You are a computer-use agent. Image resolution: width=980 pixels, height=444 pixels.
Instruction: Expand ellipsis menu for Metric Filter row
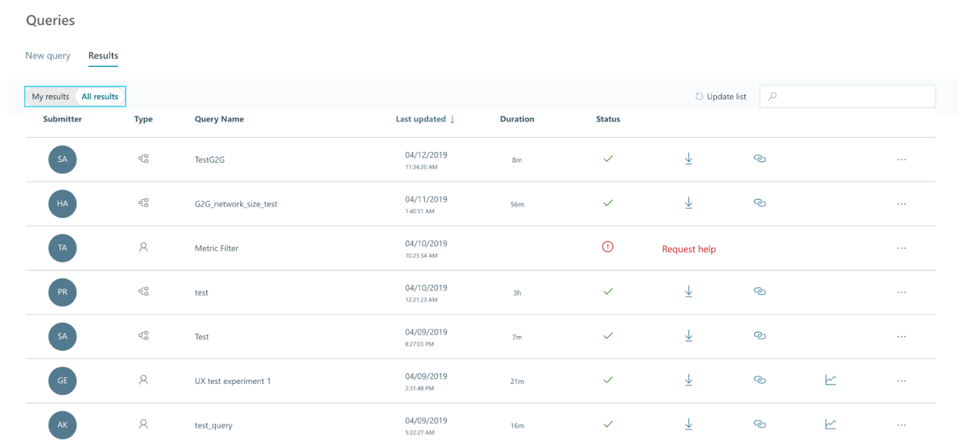pyautogui.click(x=901, y=248)
